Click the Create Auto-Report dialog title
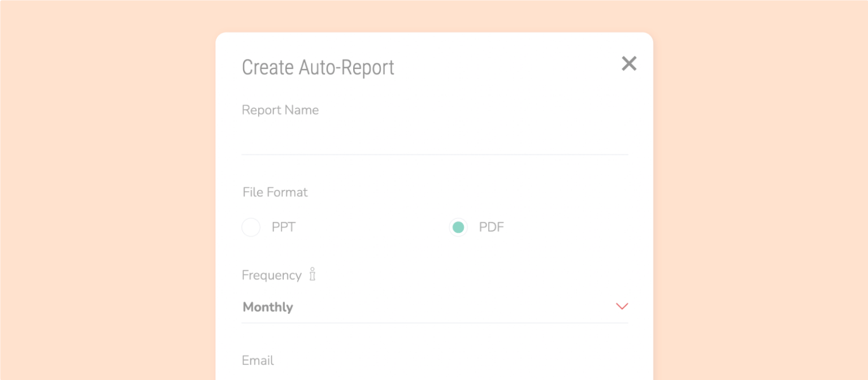Viewport: 868px width, 380px height. (318, 67)
